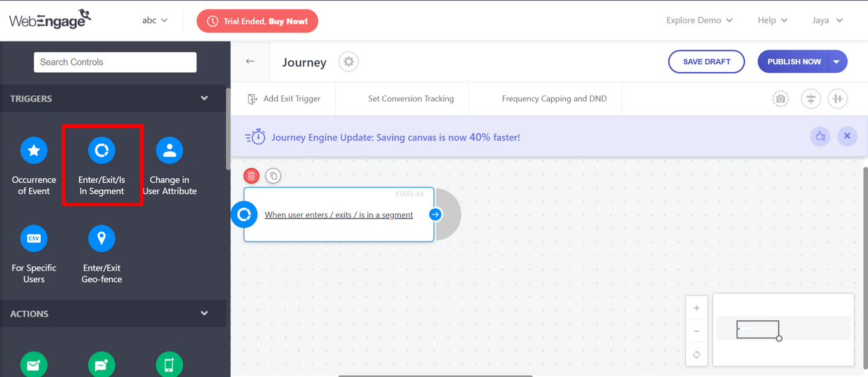The height and width of the screenshot is (377, 868).
Task: Open Set Conversion Tracking
Action: [x=411, y=99]
